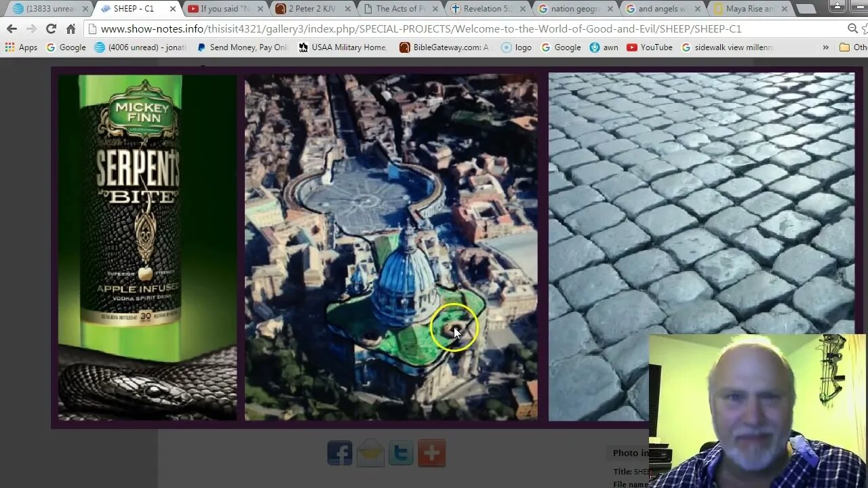Open the awn bookmark
This screenshot has width=868, height=488.
click(604, 47)
